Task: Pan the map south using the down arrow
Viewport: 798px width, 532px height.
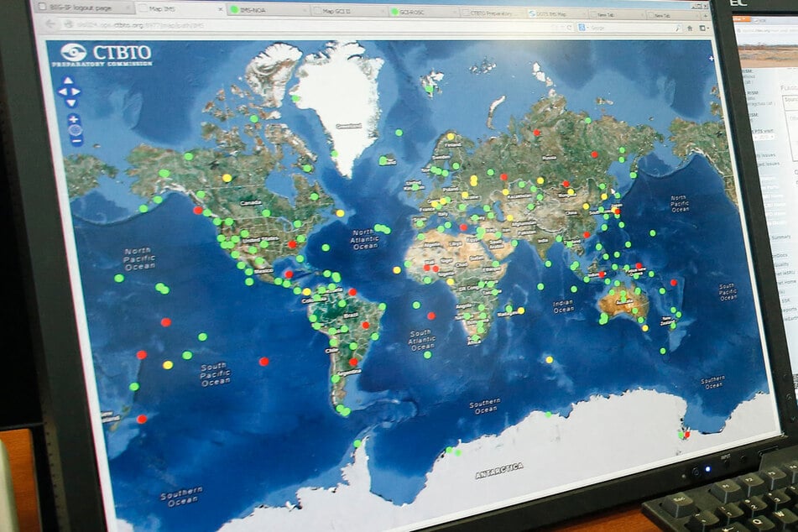Action: click(x=70, y=102)
